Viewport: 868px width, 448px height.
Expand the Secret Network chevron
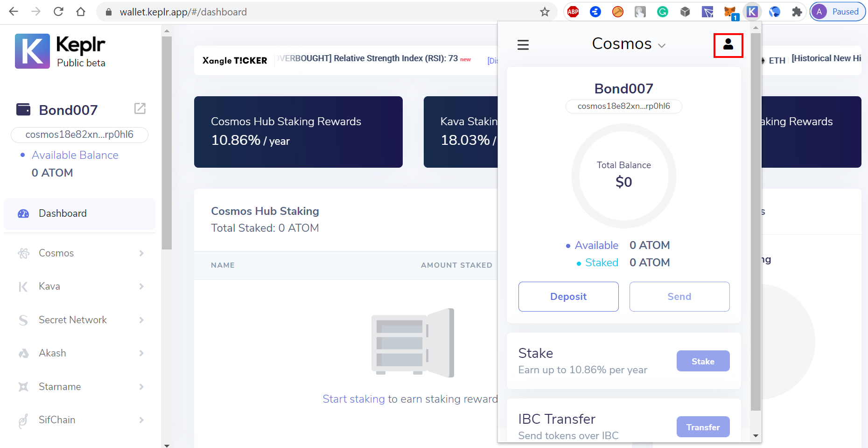(x=141, y=320)
